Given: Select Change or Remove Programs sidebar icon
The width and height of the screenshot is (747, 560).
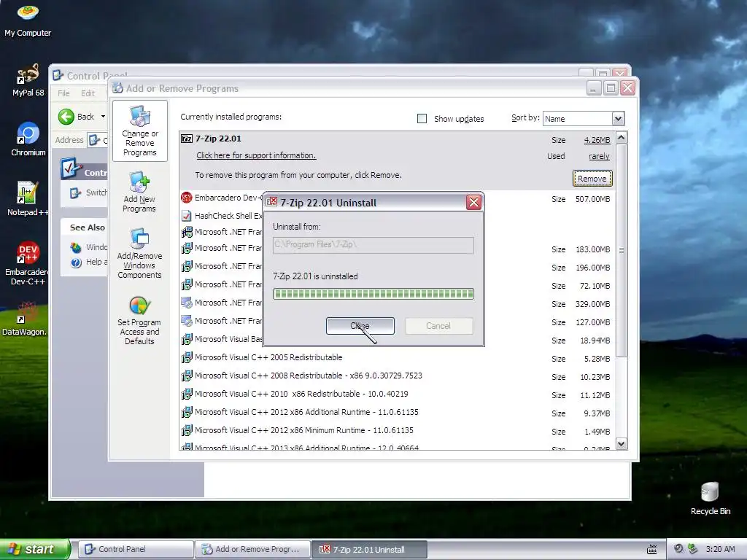Looking at the screenshot, I should pos(139,131).
